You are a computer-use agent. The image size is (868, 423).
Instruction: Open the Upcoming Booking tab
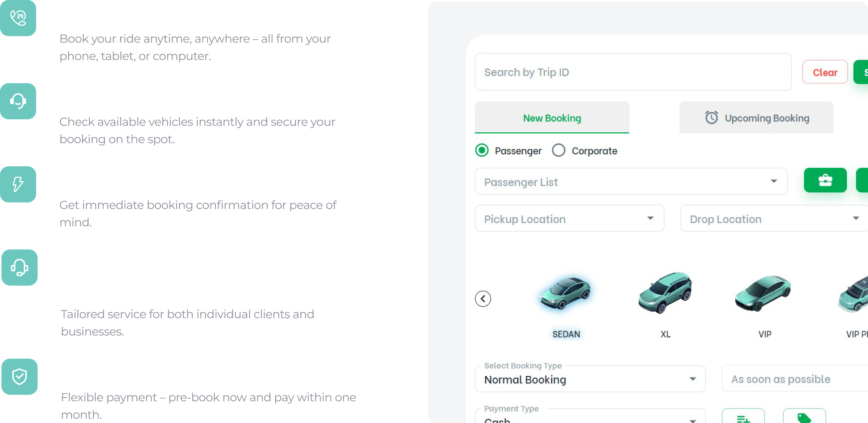[x=756, y=118]
